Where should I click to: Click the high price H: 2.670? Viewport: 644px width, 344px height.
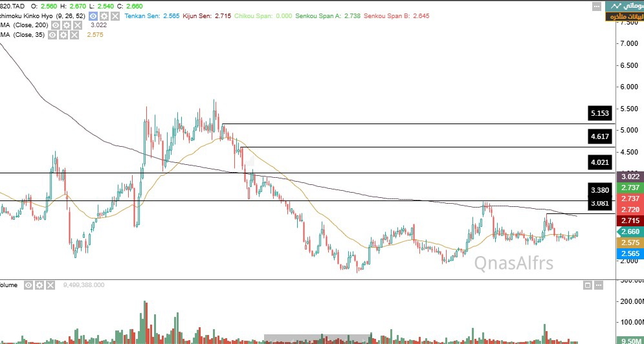pyautogui.click(x=73, y=6)
